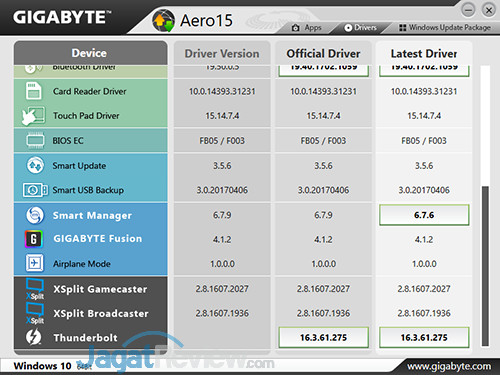Viewport: 500px width, 375px height.
Task: Click Card Reader driver version 10.0.14393.31231
Action: click(x=222, y=91)
